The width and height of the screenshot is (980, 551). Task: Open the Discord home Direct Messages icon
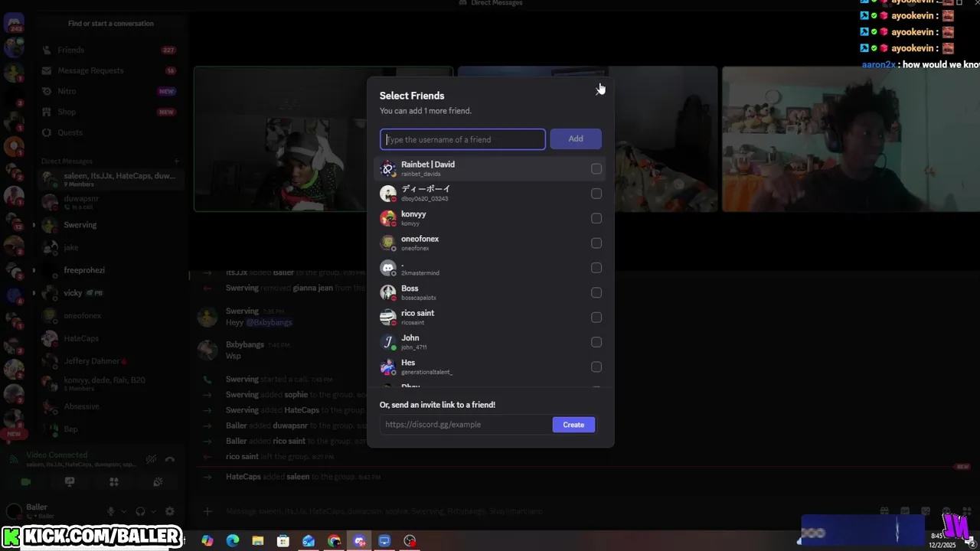pos(14,23)
